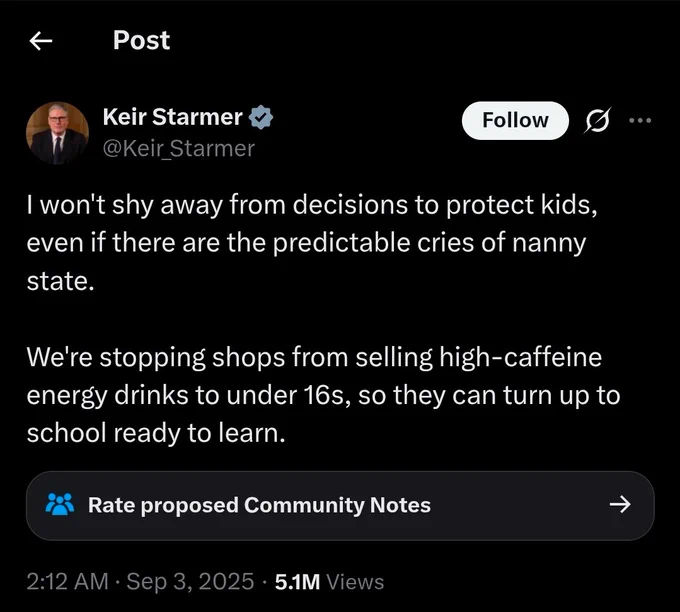Click the Views label
The height and width of the screenshot is (612, 680).
tap(355, 582)
